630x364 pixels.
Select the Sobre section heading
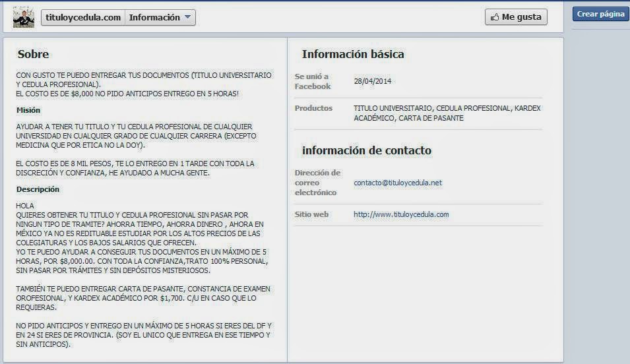pos(33,54)
